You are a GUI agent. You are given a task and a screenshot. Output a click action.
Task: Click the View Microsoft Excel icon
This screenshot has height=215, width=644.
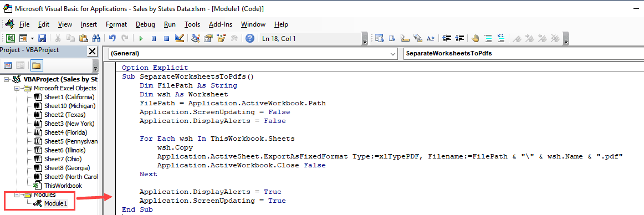point(11,39)
